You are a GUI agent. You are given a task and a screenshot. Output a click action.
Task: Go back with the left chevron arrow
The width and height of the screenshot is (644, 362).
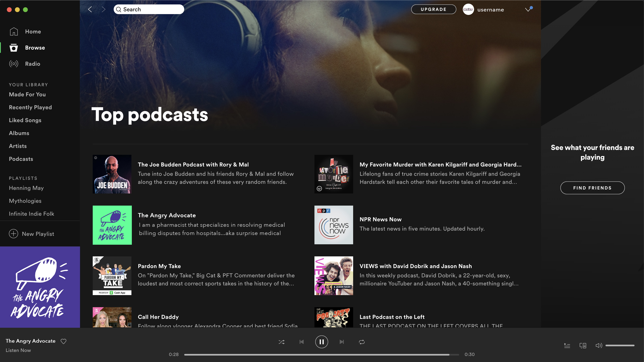pyautogui.click(x=90, y=9)
